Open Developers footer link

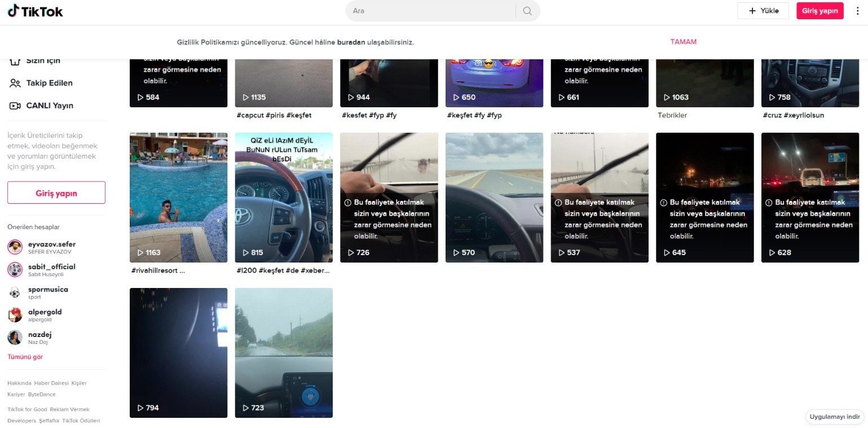point(21,421)
